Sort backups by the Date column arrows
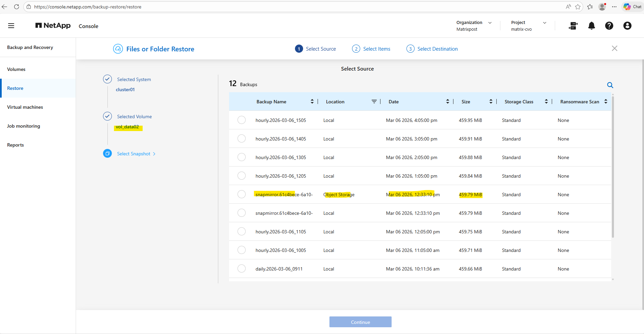The width and height of the screenshot is (644, 334). (x=447, y=102)
